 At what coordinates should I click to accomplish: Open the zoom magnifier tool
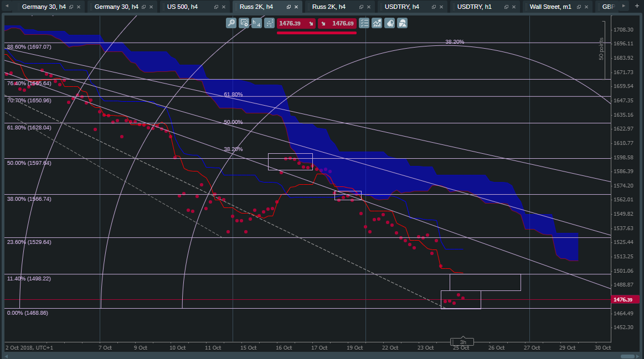pos(231,23)
